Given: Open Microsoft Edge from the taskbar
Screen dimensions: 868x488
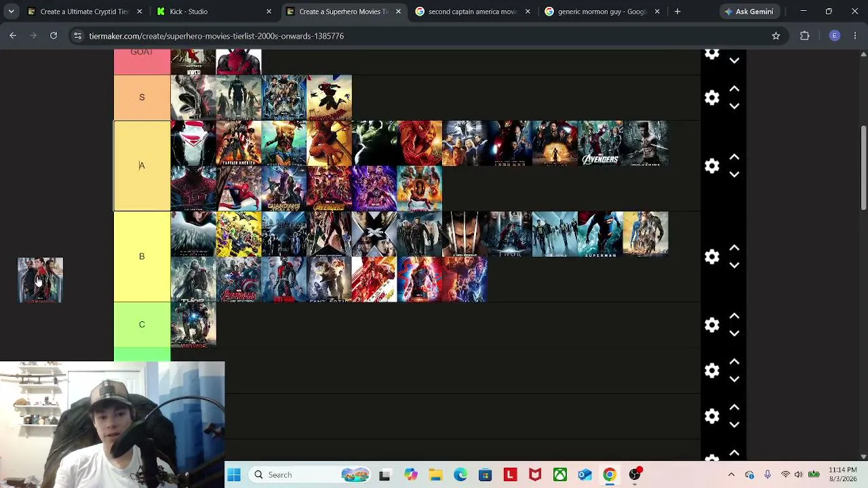Looking at the screenshot, I should (x=460, y=475).
